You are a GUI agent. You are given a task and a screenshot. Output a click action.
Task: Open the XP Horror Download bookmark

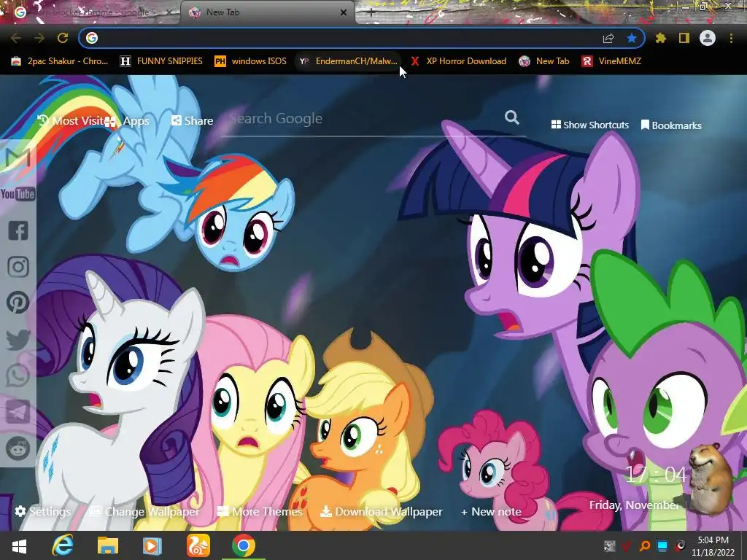pyautogui.click(x=458, y=61)
